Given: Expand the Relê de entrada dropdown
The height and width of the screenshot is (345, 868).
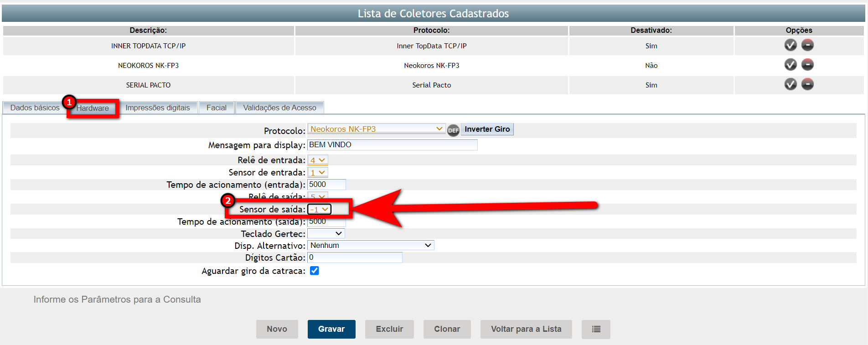Looking at the screenshot, I should coord(318,160).
